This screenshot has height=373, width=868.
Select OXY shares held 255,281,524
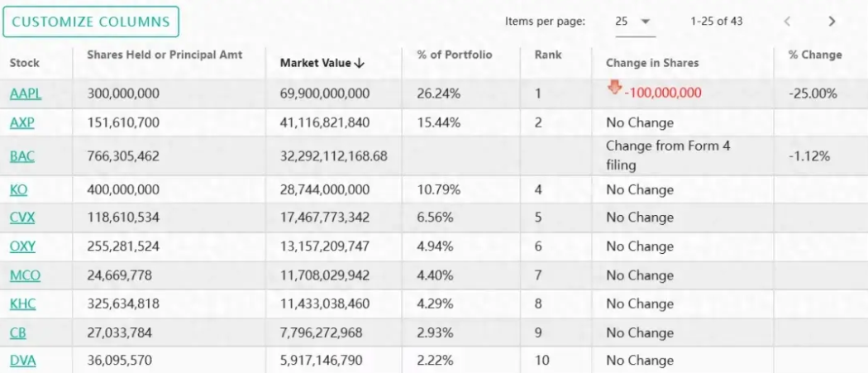click(x=123, y=246)
